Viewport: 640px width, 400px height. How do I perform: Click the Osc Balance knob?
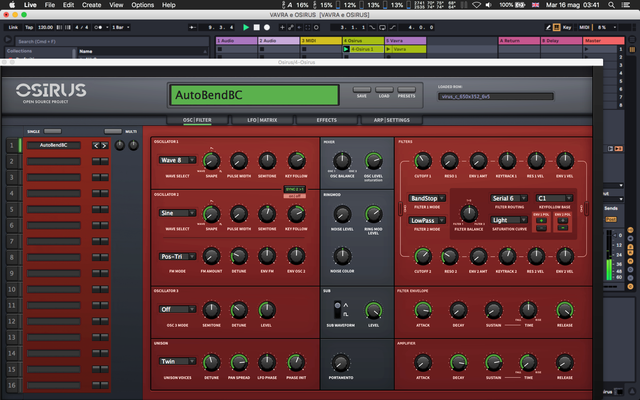(342, 161)
